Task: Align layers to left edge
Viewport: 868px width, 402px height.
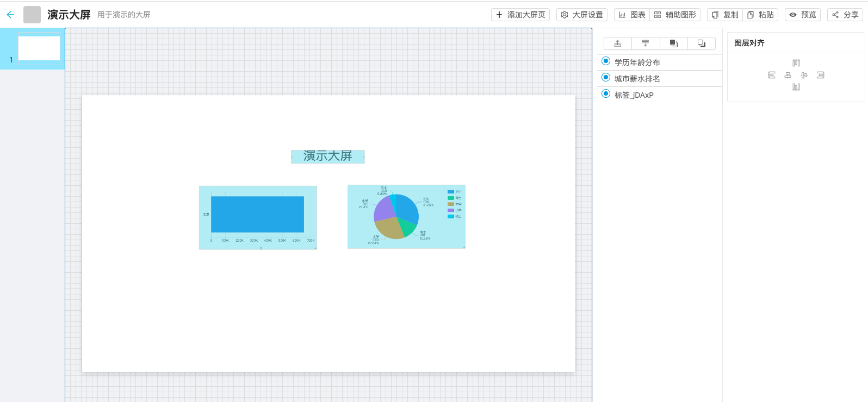Action: click(772, 75)
